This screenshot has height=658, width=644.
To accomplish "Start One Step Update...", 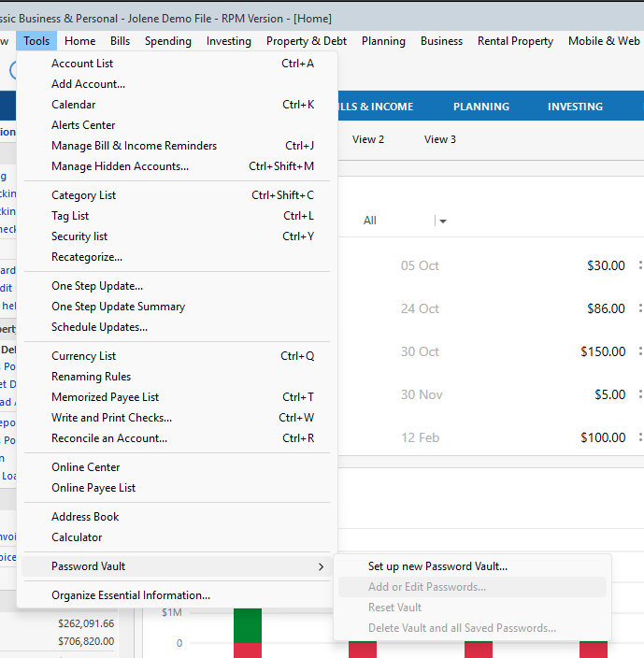I will (x=177, y=286).
